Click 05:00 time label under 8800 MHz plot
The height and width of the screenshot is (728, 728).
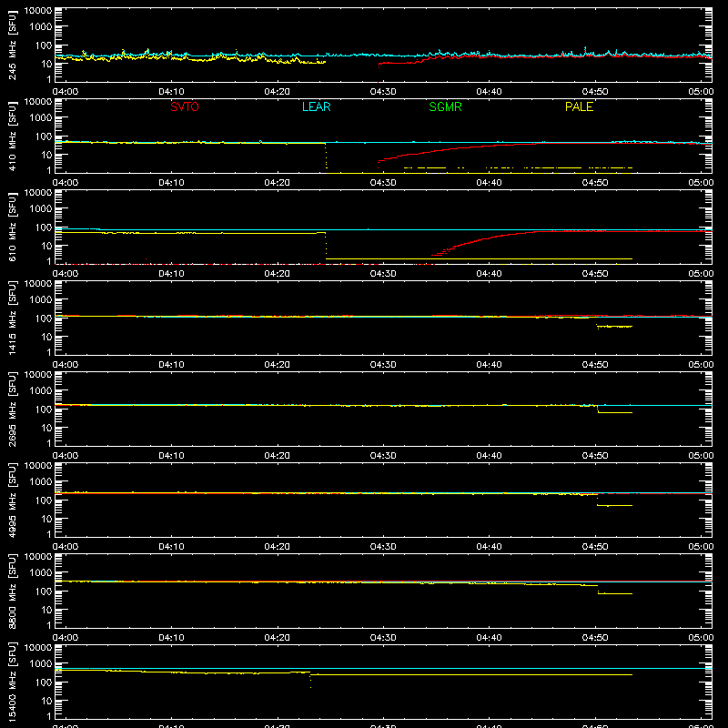tap(701, 638)
